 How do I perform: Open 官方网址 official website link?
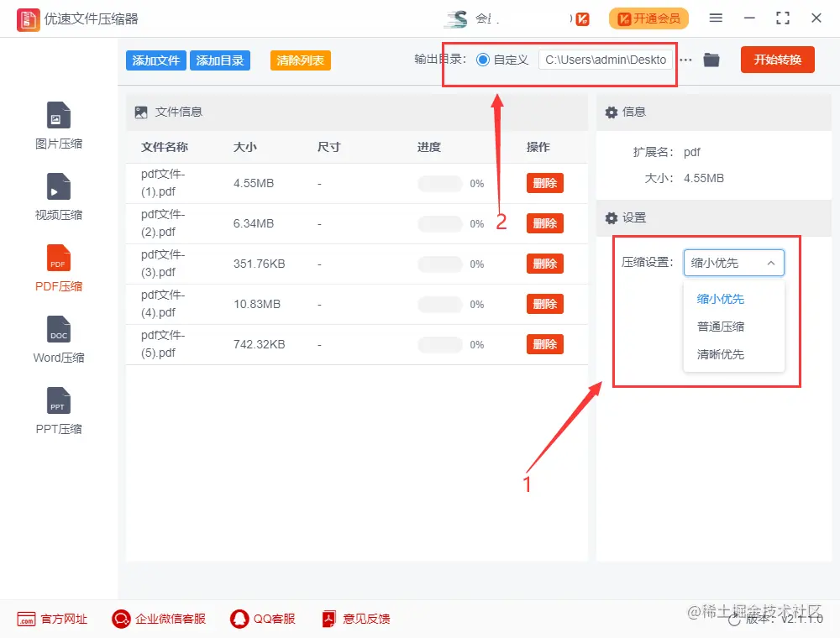coord(52,619)
